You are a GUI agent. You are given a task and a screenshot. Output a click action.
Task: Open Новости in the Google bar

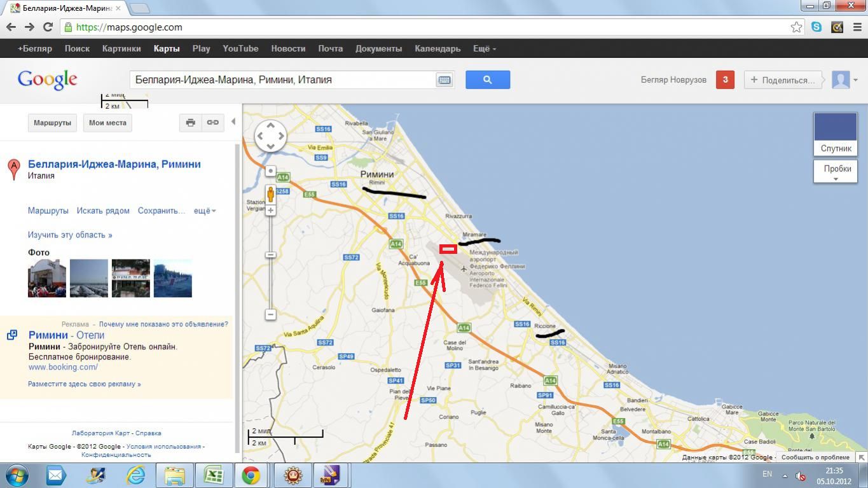288,48
